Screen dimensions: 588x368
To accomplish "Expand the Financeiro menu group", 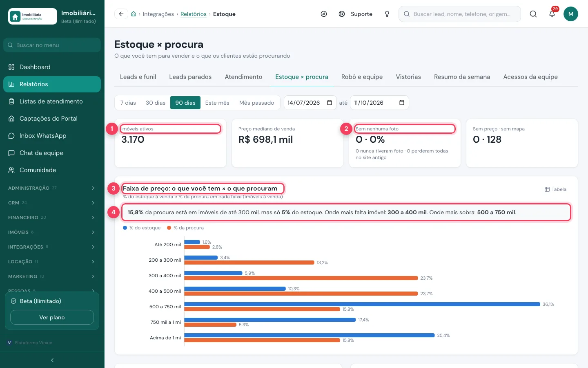I will point(52,218).
